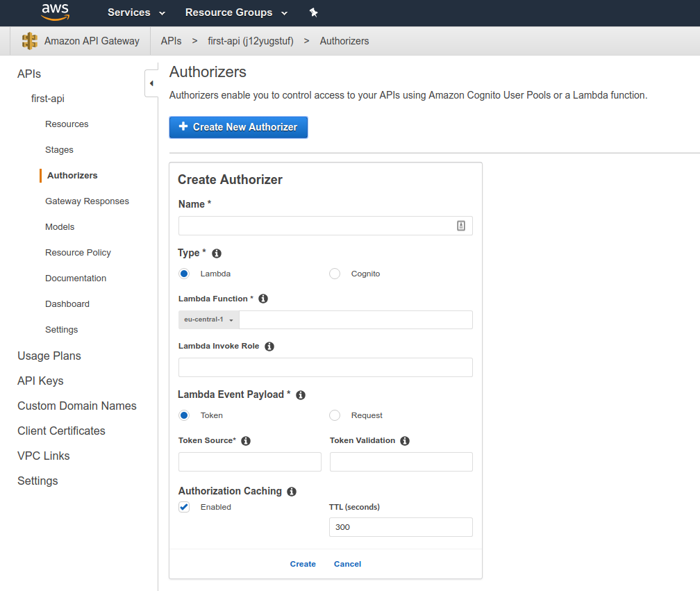Cancel the Create Authorizer form
This screenshot has width=700, height=591.
347,564
